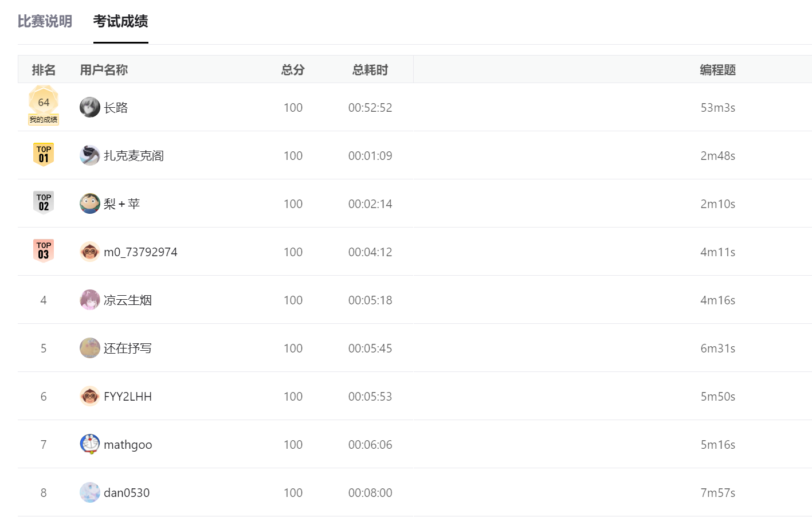The height and width of the screenshot is (517, 812).
Task: Click the 排名 column header
Action: pyautogui.click(x=44, y=70)
